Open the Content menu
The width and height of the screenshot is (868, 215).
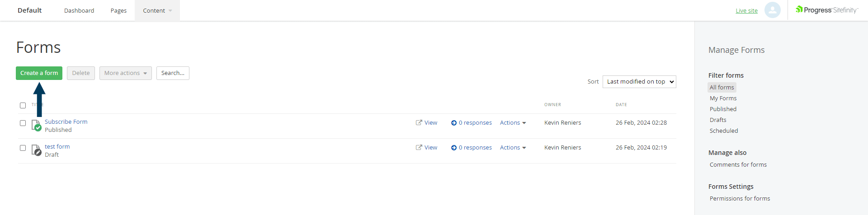click(157, 10)
